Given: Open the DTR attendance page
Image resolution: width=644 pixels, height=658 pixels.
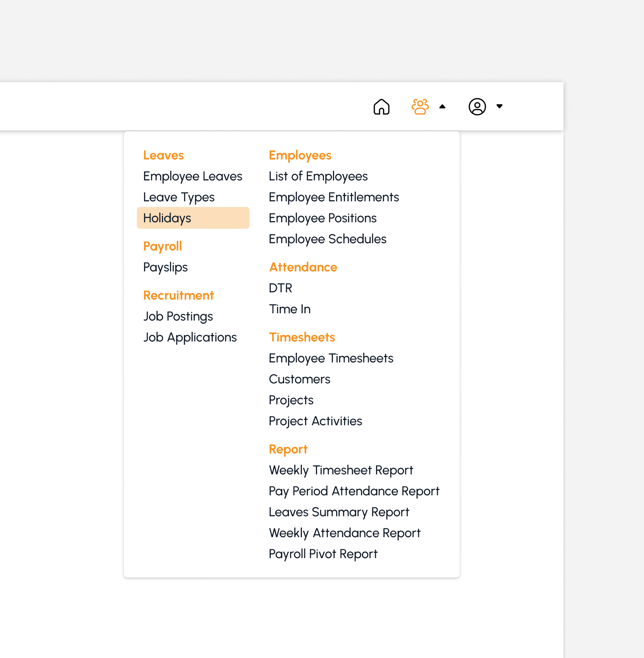Looking at the screenshot, I should tap(281, 288).
